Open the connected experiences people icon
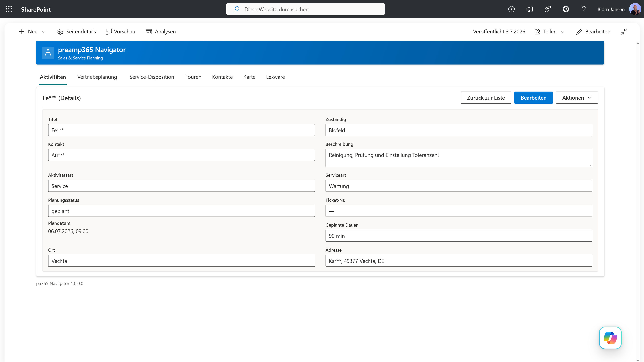The height and width of the screenshot is (362, 644). pyautogui.click(x=548, y=9)
